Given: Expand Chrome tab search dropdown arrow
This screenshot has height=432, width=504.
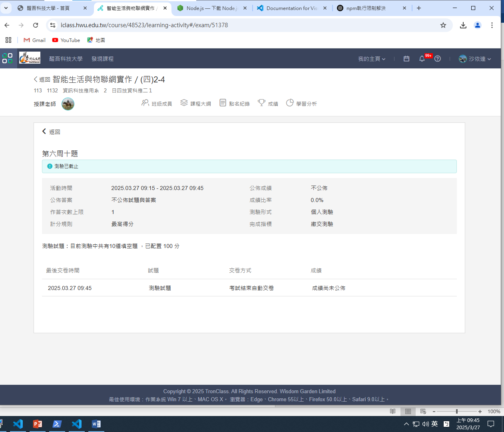Looking at the screenshot, I should point(6,8).
